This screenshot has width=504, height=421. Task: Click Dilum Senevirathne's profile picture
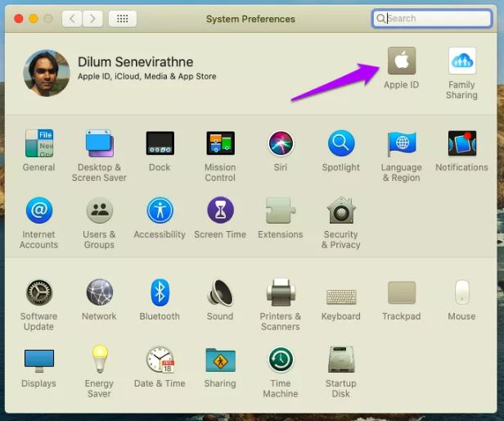47,73
